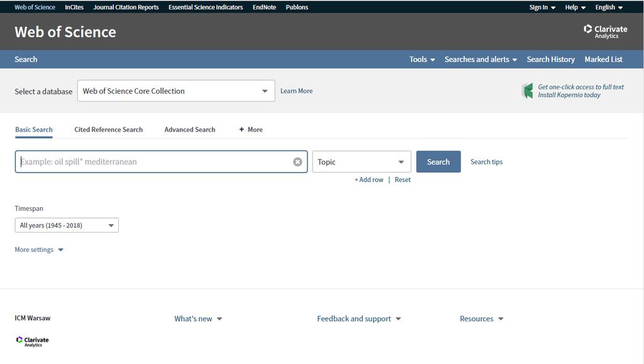Click Web of Science in top bar
Image resolution: width=644 pixels, height=364 pixels.
click(x=35, y=8)
